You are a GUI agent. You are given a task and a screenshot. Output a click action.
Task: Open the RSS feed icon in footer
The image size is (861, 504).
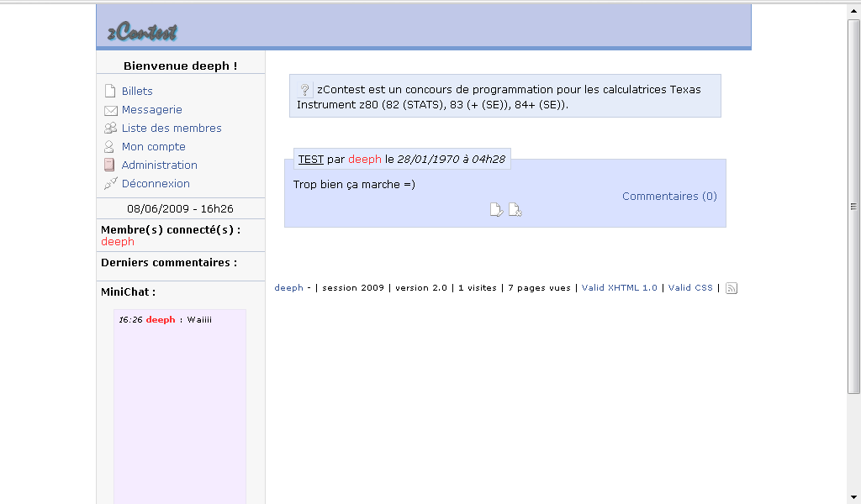[732, 288]
